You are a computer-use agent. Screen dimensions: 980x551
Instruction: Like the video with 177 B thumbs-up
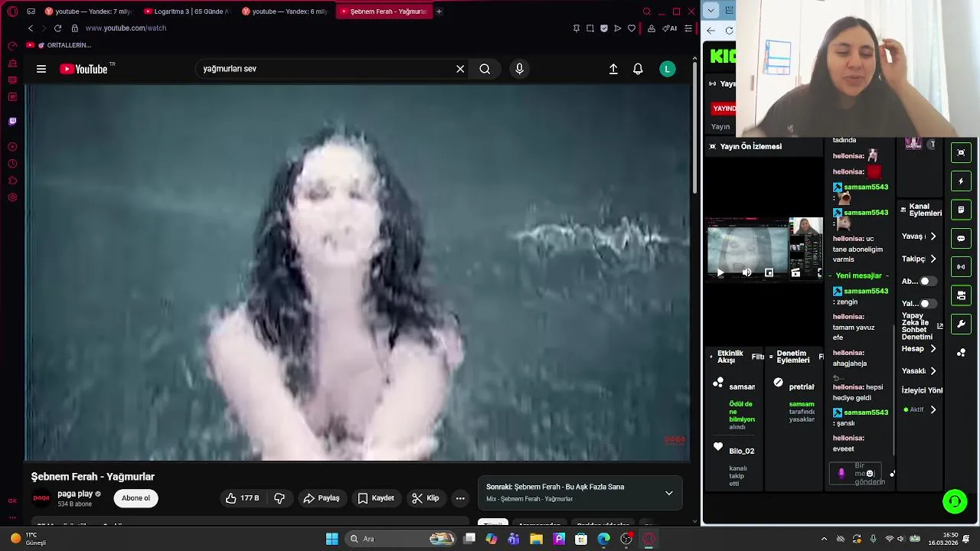[x=242, y=498]
